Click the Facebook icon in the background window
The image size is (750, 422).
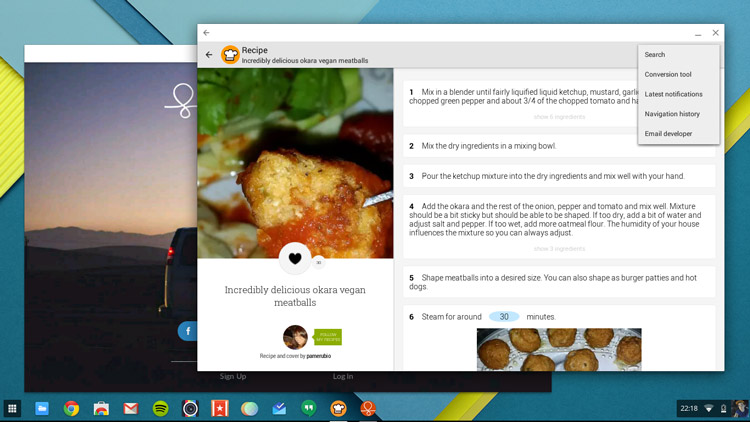click(187, 331)
